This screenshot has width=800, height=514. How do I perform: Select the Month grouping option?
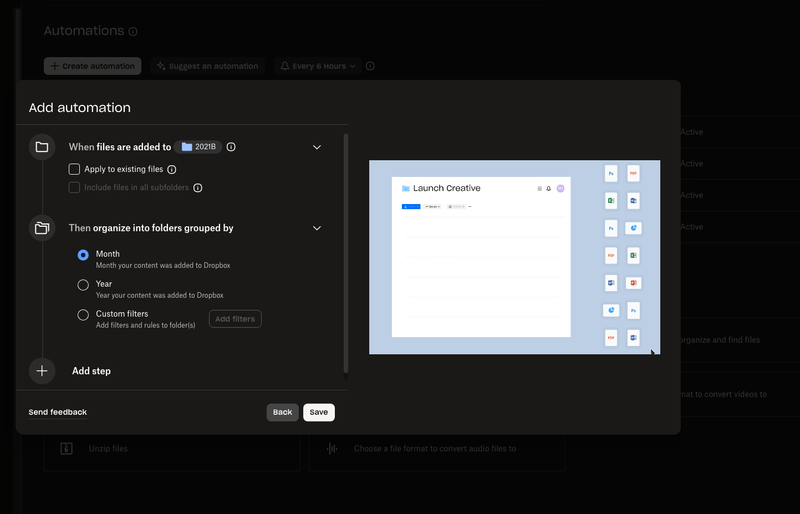click(83, 255)
